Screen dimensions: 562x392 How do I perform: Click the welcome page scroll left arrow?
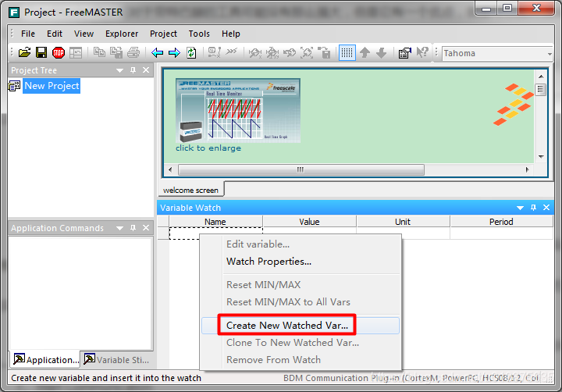tap(170, 169)
